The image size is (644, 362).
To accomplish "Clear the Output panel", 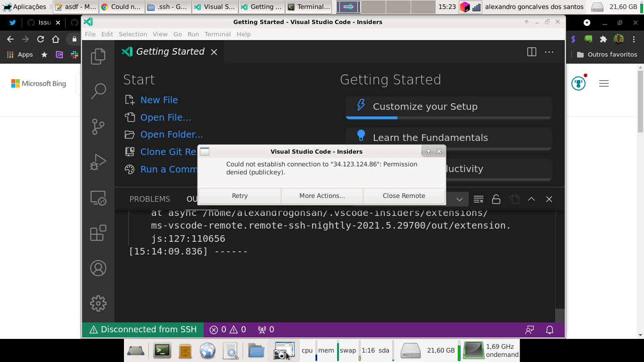I will (479, 199).
